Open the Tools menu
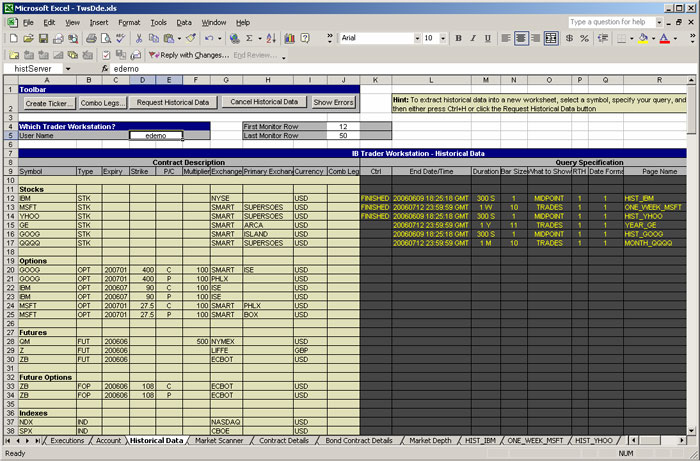This screenshot has height=461, width=700. pyautogui.click(x=158, y=22)
